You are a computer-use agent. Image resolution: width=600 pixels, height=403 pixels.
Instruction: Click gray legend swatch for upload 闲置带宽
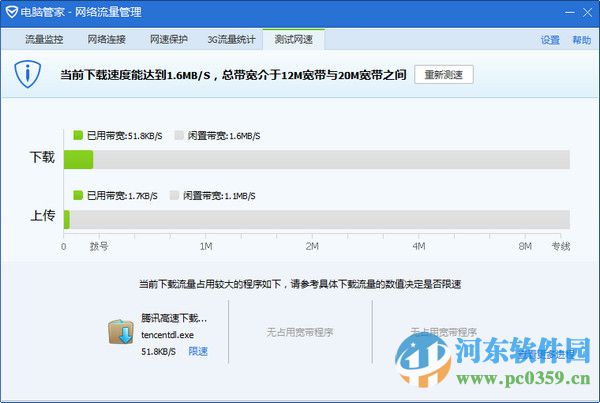(174, 195)
